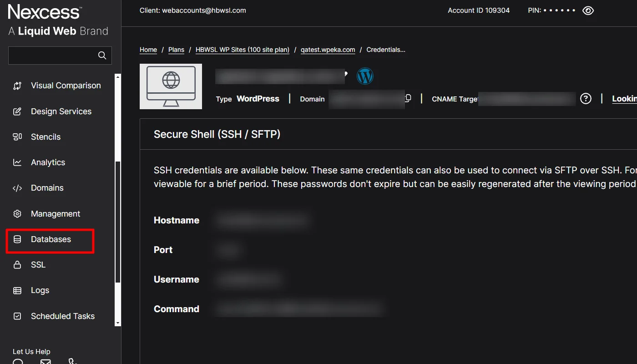Screen dimensions: 637x364
Task: Open HBWSL WP Sites (100 site plan) breadcrumb
Action: click(243, 50)
